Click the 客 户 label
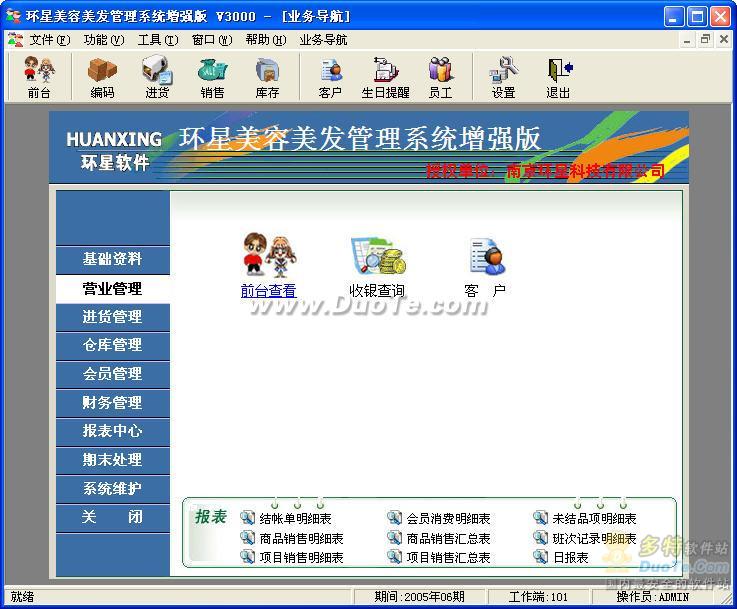Viewport: 737px width, 609px height. (x=486, y=291)
